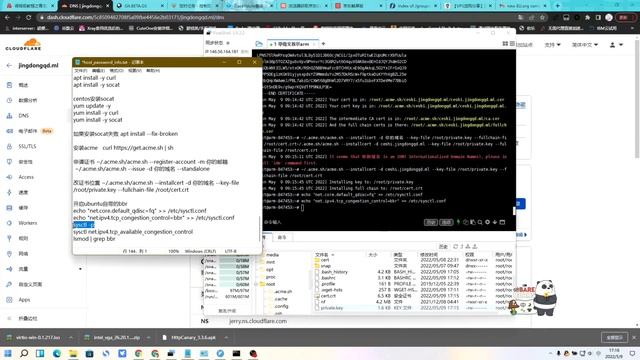Go back in browser history
This screenshot has height=360, width=640.
7,18
